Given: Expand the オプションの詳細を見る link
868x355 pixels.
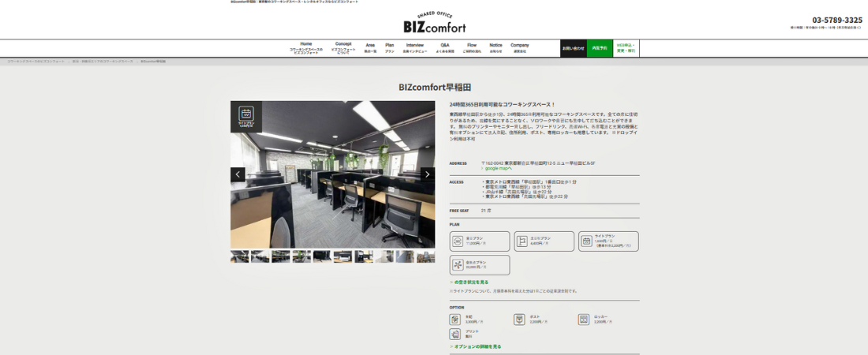Looking at the screenshot, I should click(477, 346).
